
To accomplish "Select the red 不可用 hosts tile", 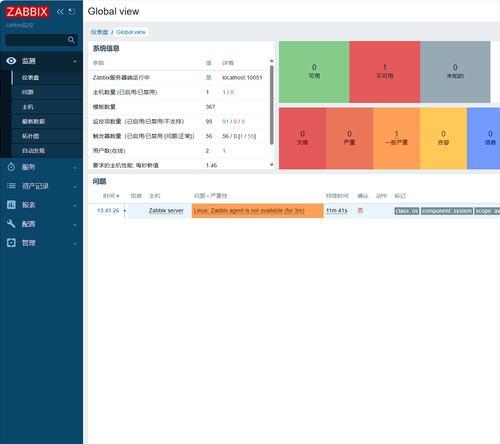I will point(385,72).
